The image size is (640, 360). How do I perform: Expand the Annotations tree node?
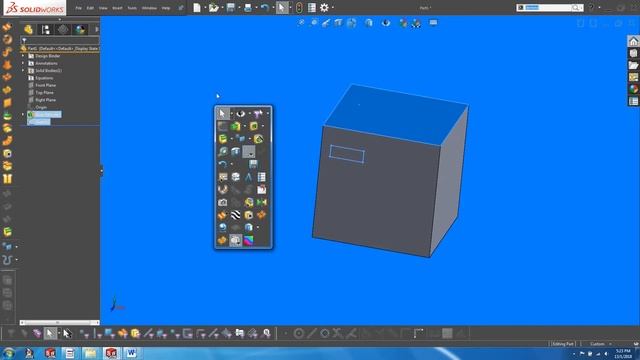click(x=23, y=63)
